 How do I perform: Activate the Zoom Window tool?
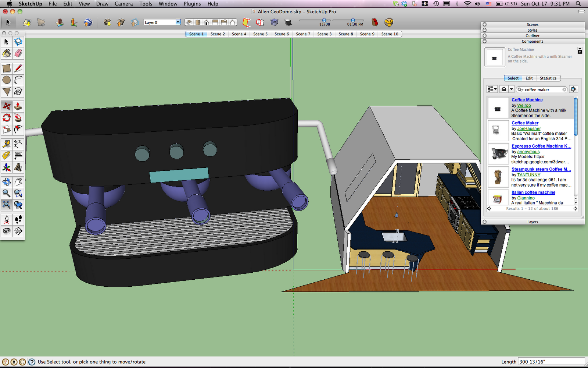(18, 194)
